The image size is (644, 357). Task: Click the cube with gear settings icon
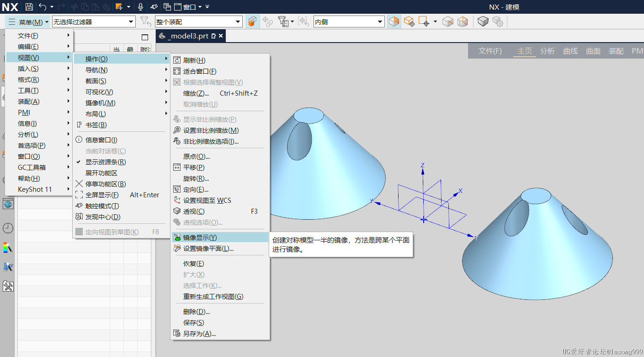tap(498, 22)
